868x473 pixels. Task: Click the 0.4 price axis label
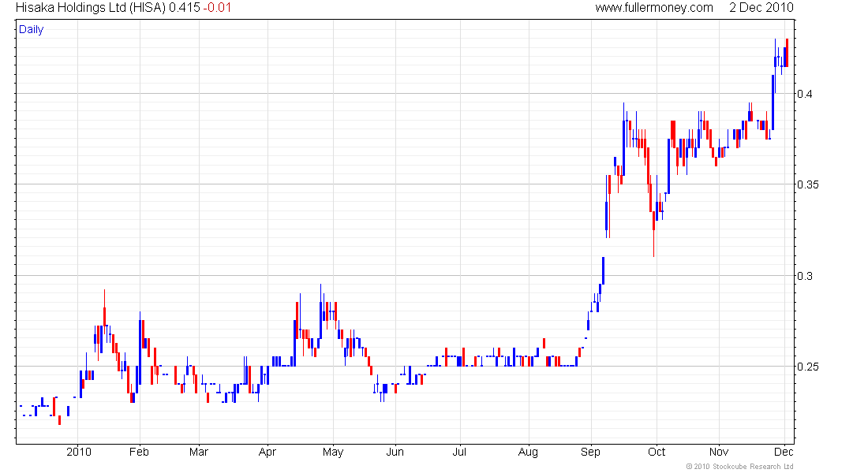(x=805, y=94)
